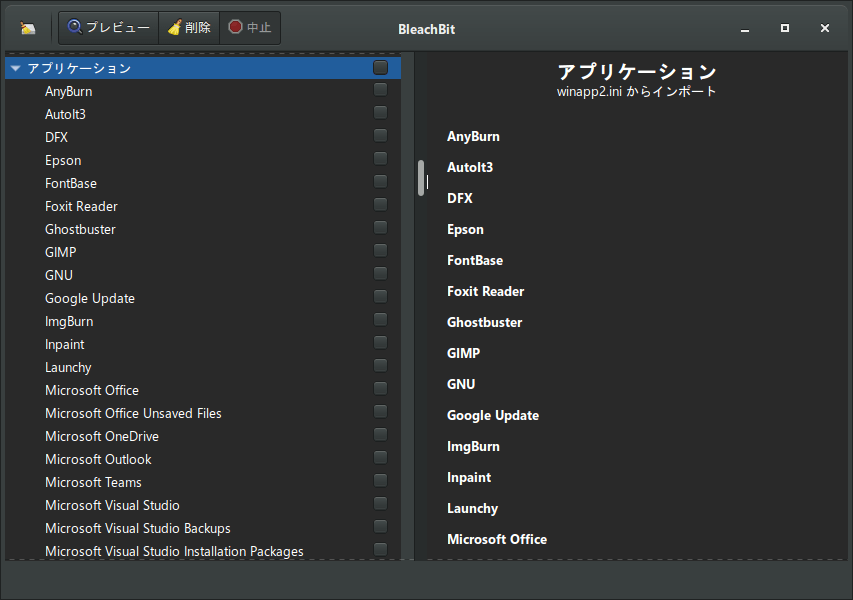The width and height of the screenshot is (853, 600).
Task: Select the GNU tree row
Action: 203,275
